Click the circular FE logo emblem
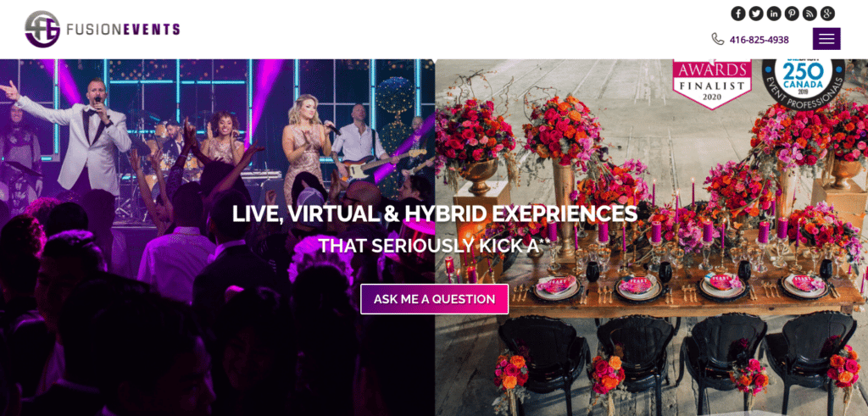 click(42, 29)
